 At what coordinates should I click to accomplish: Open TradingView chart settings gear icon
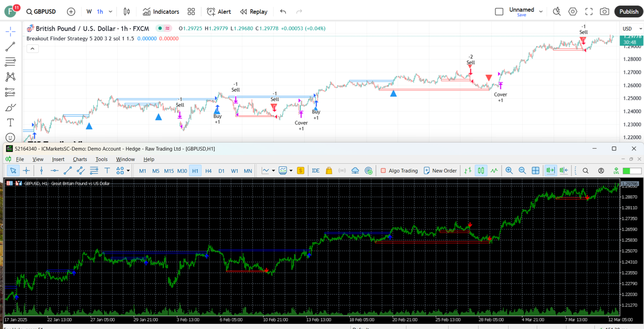click(x=573, y=11)
